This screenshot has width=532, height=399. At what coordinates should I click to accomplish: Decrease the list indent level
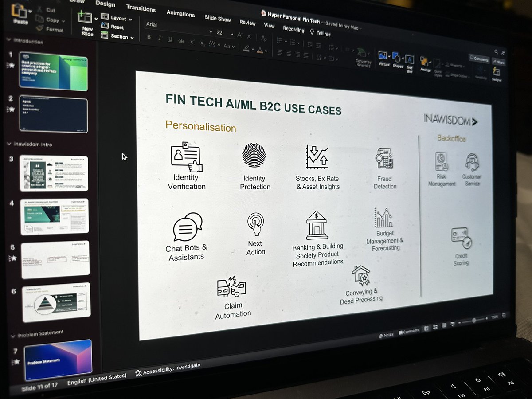tap(309, 45)
